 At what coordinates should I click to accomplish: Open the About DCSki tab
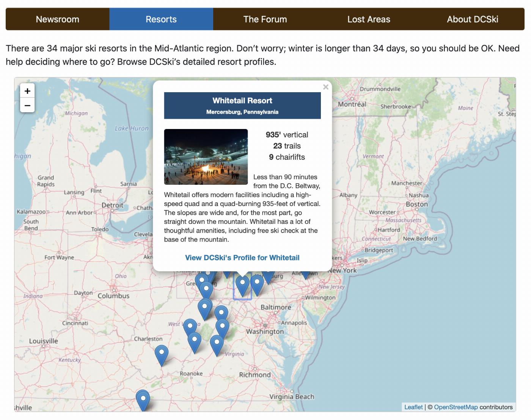click(473, 19)
